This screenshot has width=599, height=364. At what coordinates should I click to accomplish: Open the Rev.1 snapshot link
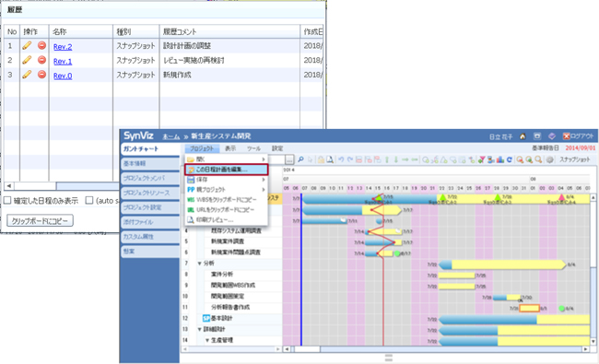tap(63, 61)
